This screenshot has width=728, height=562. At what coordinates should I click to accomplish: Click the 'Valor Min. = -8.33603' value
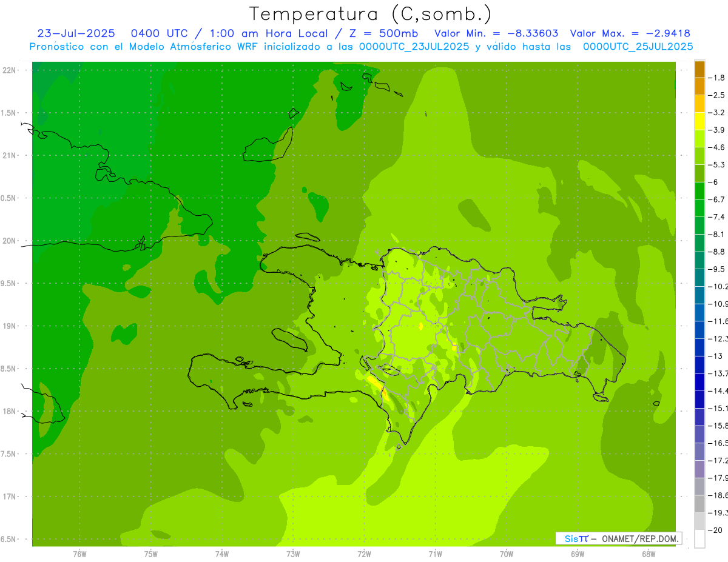(497, 33)
